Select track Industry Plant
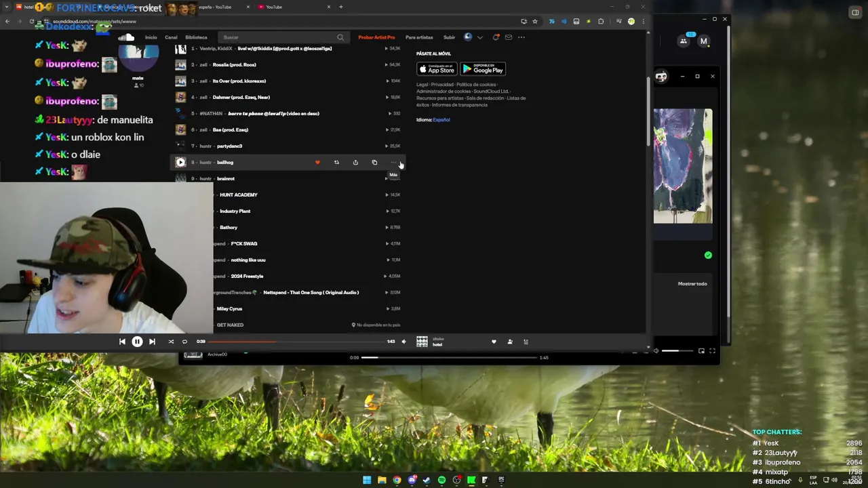 pyautogui.click(x=235, y=211)
